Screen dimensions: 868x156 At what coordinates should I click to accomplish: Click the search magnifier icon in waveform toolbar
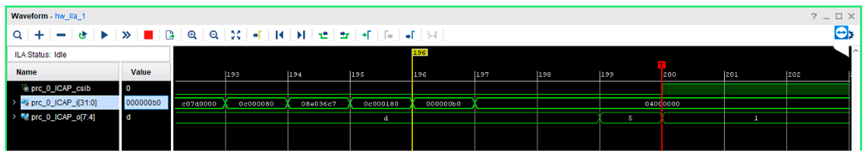(x=17, y=35)
